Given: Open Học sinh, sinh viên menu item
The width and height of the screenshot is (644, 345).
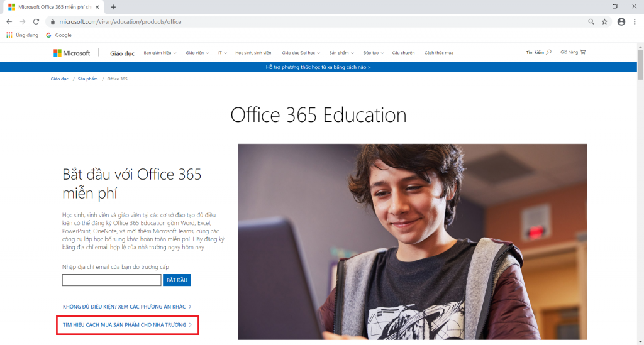Looking at the screenshot, I should [253, 53].
